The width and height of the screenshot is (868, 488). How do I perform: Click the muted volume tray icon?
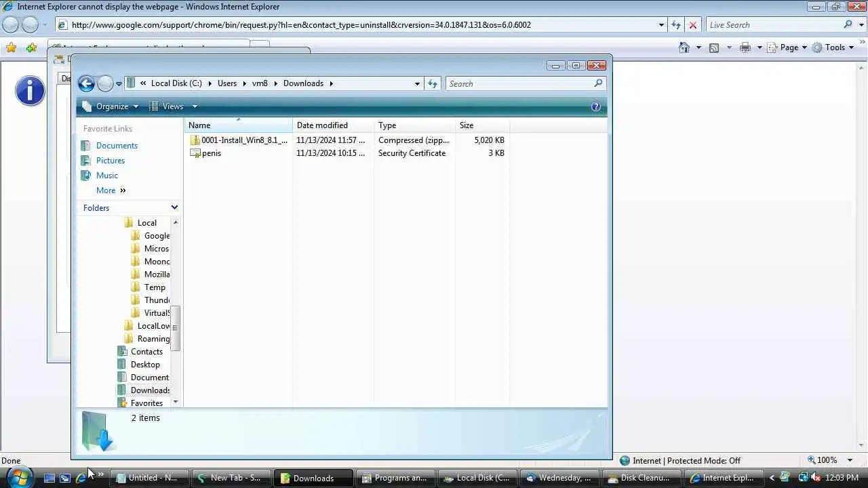pos(814,478)
